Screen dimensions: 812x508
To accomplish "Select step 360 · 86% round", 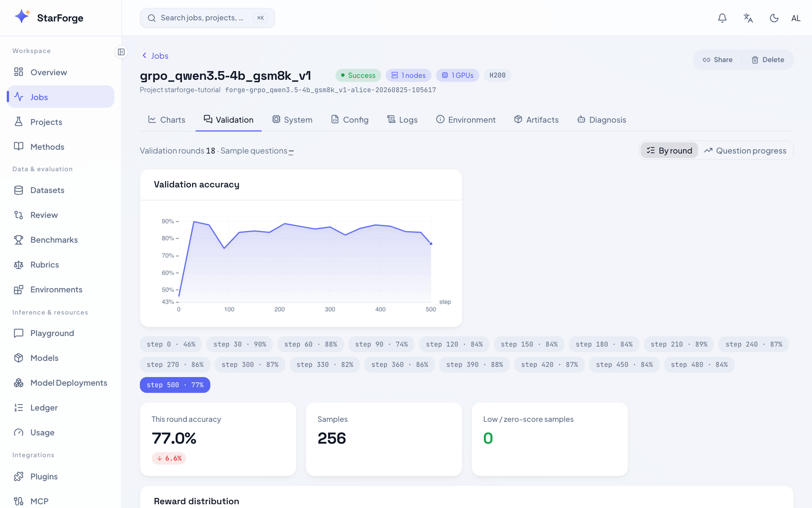I will click(400, 365).
